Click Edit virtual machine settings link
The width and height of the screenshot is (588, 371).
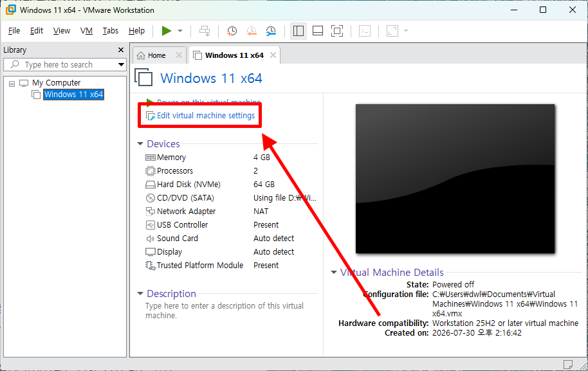tap(205, 116)
